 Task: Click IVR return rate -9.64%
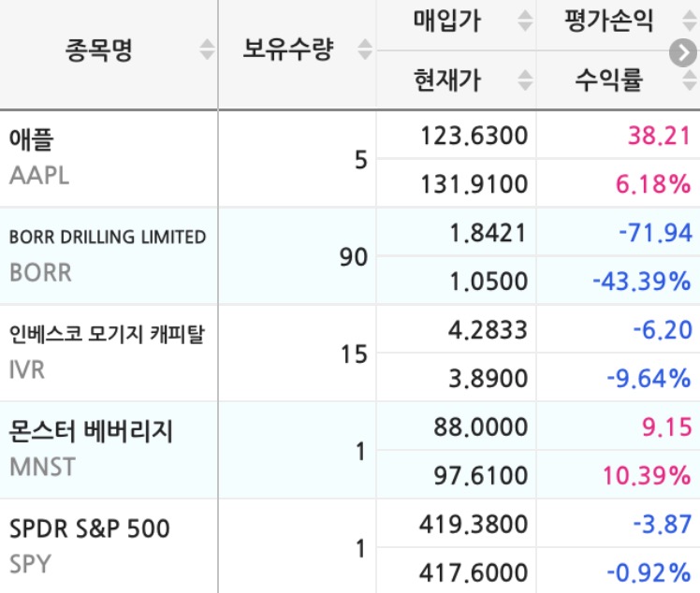click(649, 379)
